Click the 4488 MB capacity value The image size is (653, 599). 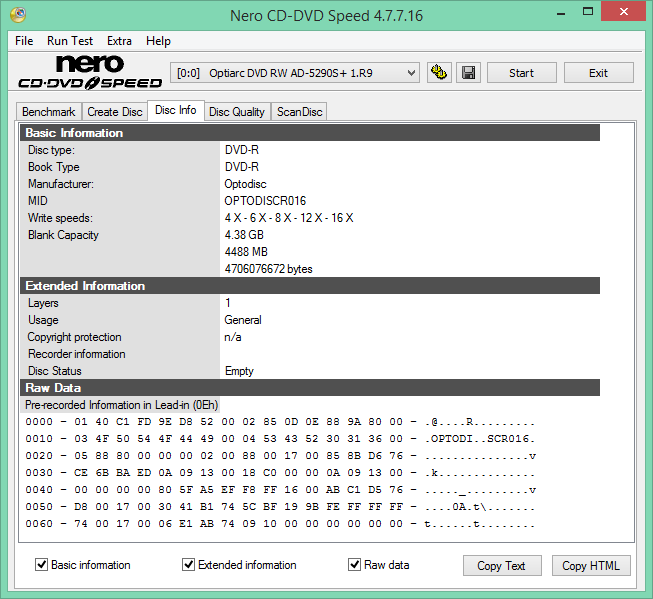246,252
